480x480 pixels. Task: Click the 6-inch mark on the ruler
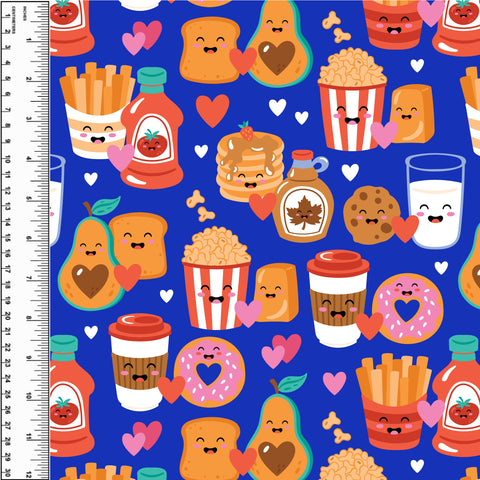[29, 238]
